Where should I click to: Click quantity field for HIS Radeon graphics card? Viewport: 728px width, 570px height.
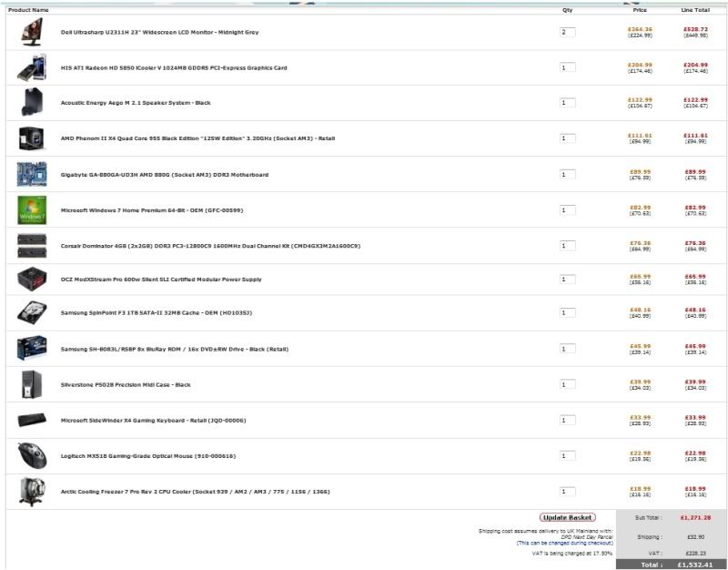tap(567, 67)
